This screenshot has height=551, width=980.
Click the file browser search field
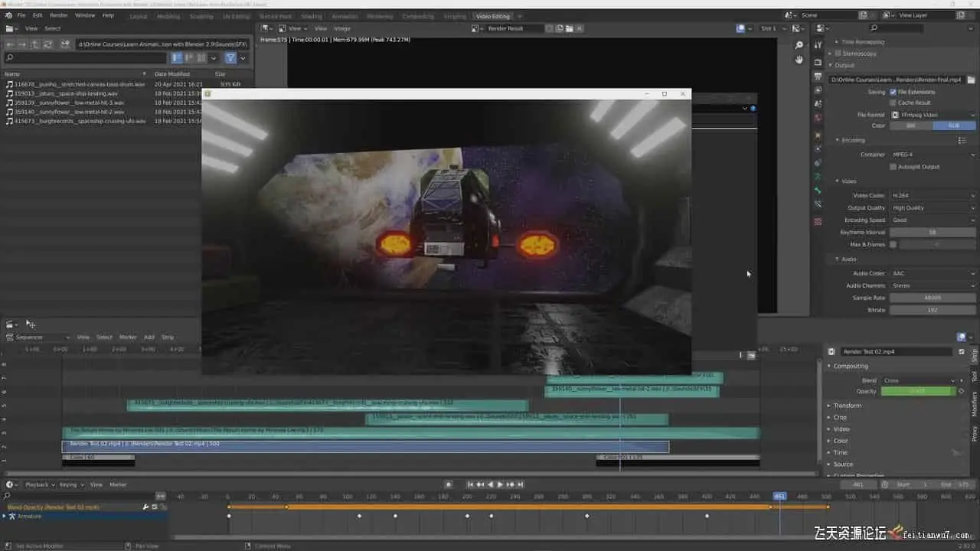[85, 57]
